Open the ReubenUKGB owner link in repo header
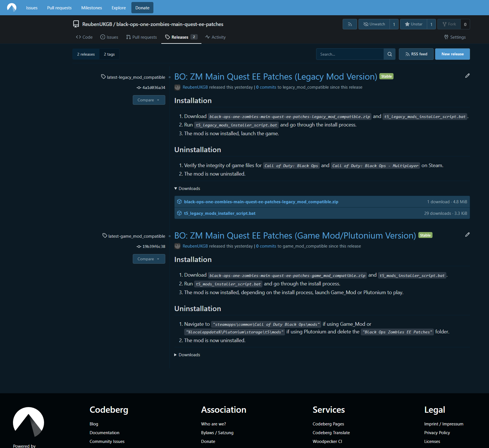Screen dimensions: 489x448 click(x=97, y=24)
